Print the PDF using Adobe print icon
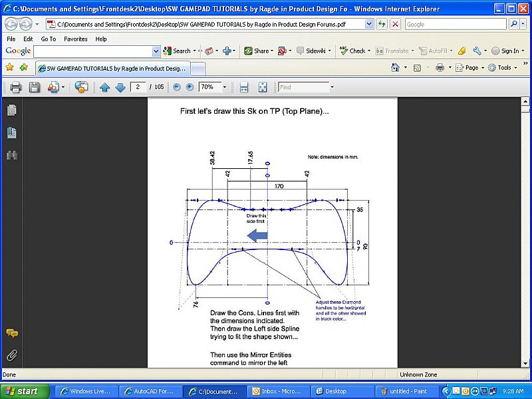The image size is (532, 399). pos(15,87)
